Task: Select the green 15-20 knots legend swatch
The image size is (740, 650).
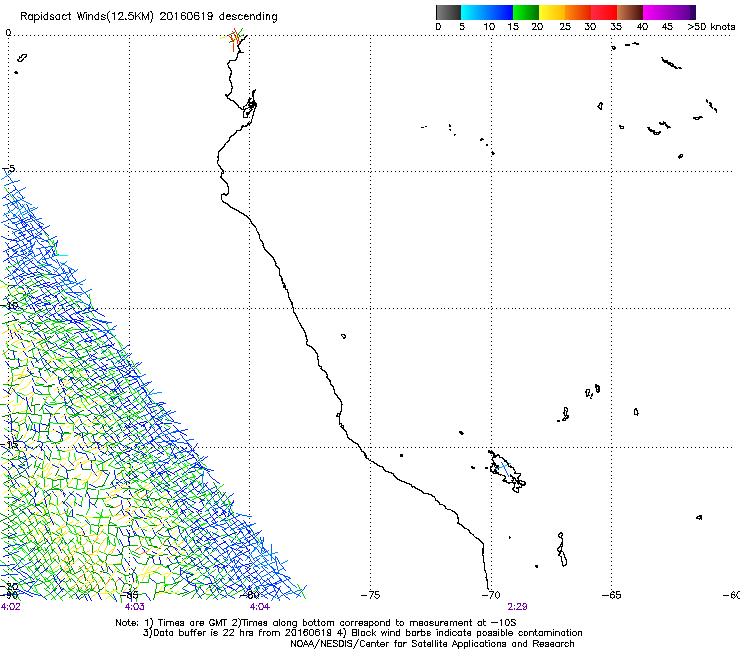Action: coord(526,12)
